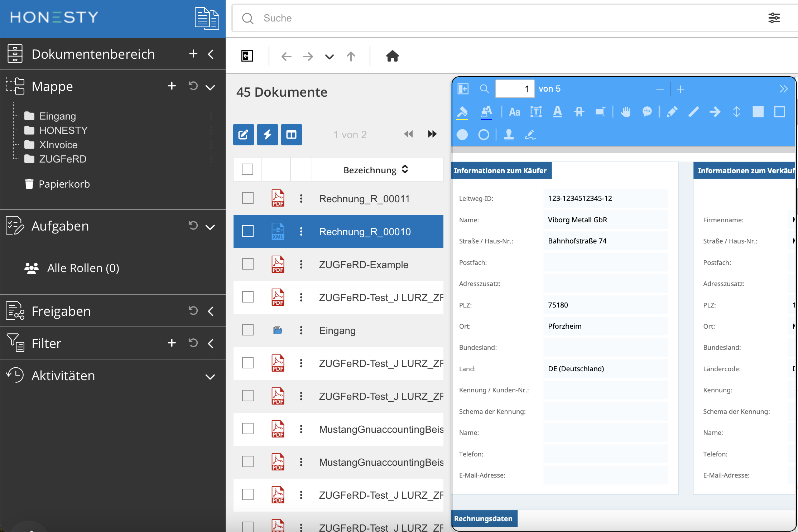
Task: Select the outlined rectangle tool
Action: coord(779,112)
